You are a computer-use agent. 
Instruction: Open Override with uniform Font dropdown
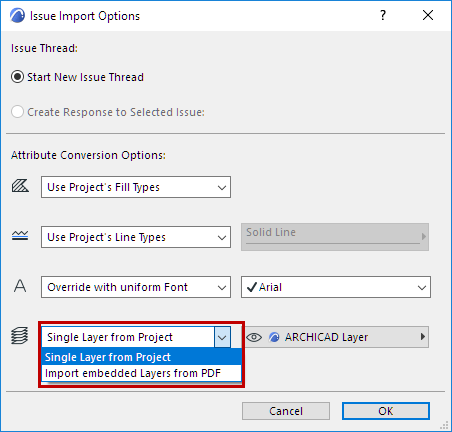pos(136,287)
